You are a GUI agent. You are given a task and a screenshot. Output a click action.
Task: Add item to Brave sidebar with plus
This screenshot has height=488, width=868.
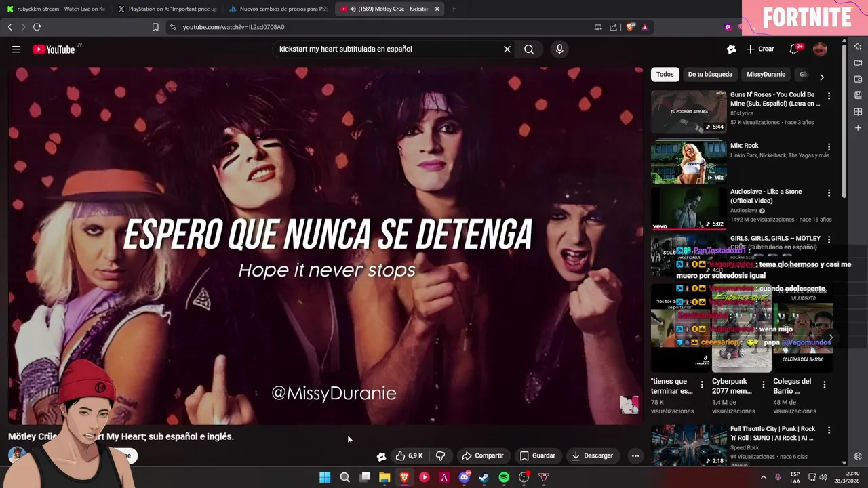pos(858,128)
